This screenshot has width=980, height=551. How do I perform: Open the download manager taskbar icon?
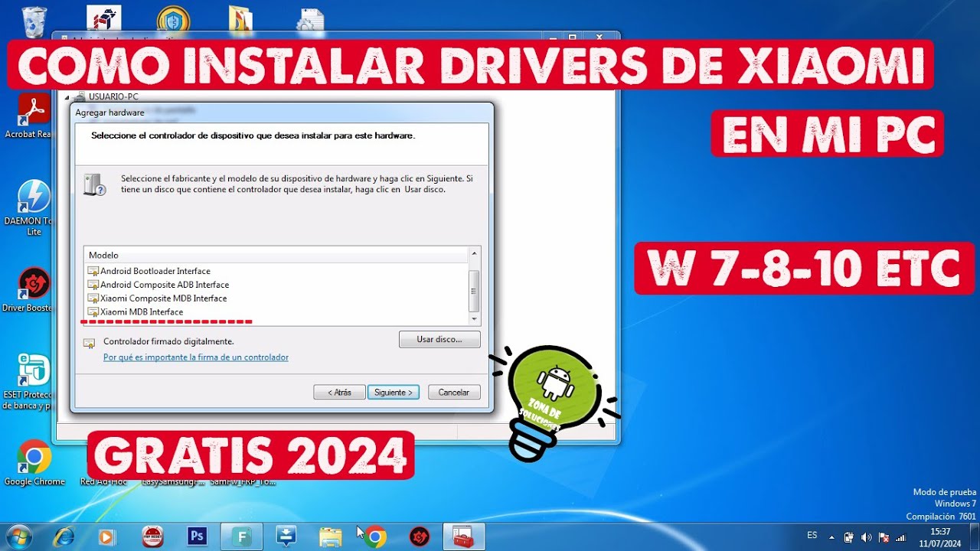coord(286,536)
